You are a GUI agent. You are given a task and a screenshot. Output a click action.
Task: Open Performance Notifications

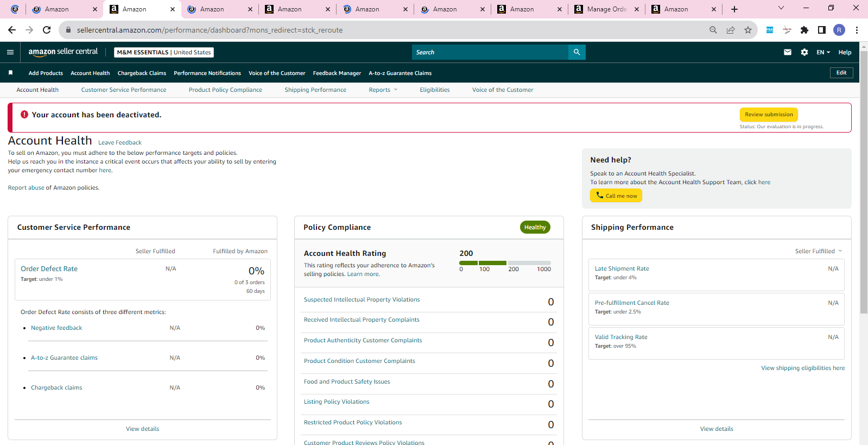(x=207, y=73)
